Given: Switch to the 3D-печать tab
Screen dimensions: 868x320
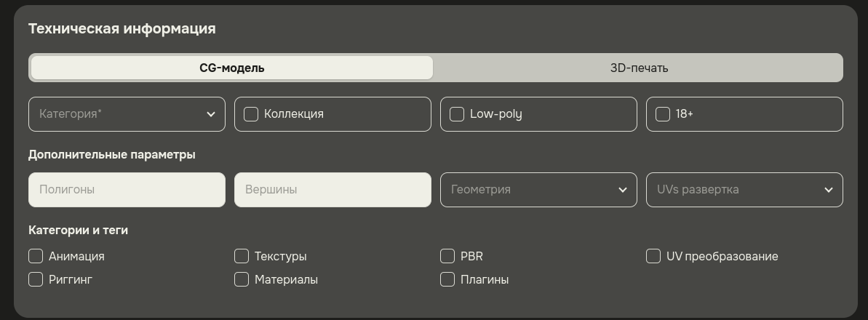Looking at the screenshot, I should click(x=638, y=68).
